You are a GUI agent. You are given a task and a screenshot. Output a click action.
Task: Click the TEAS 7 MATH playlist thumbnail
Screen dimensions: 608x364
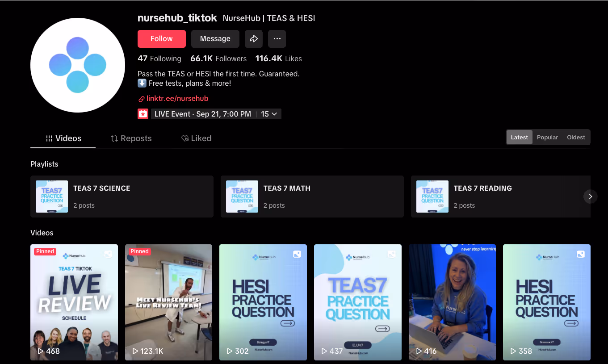point(242,197)
